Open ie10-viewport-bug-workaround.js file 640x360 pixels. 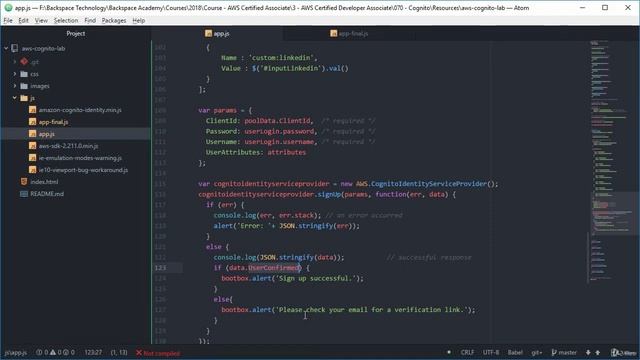[x=83, y=170]
